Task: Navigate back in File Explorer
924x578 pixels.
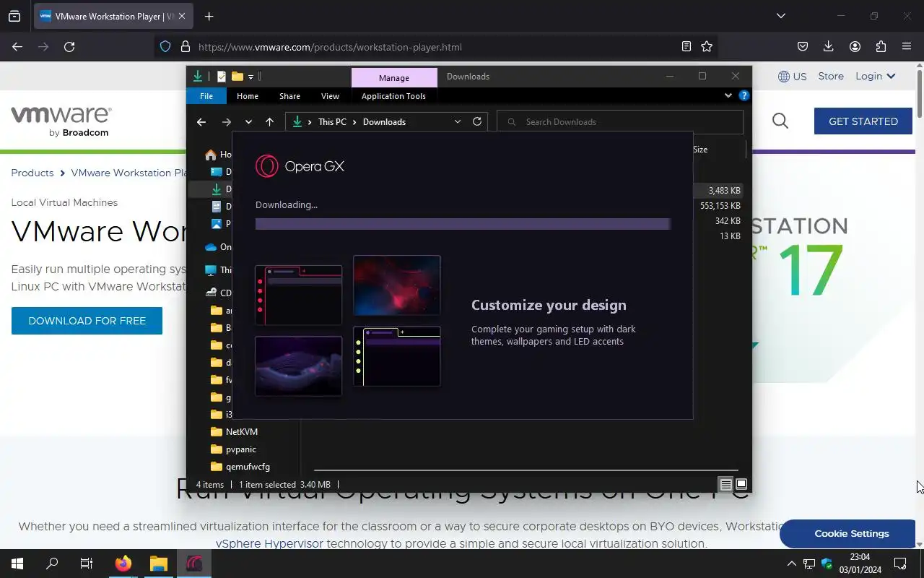Action: (201, 122)
